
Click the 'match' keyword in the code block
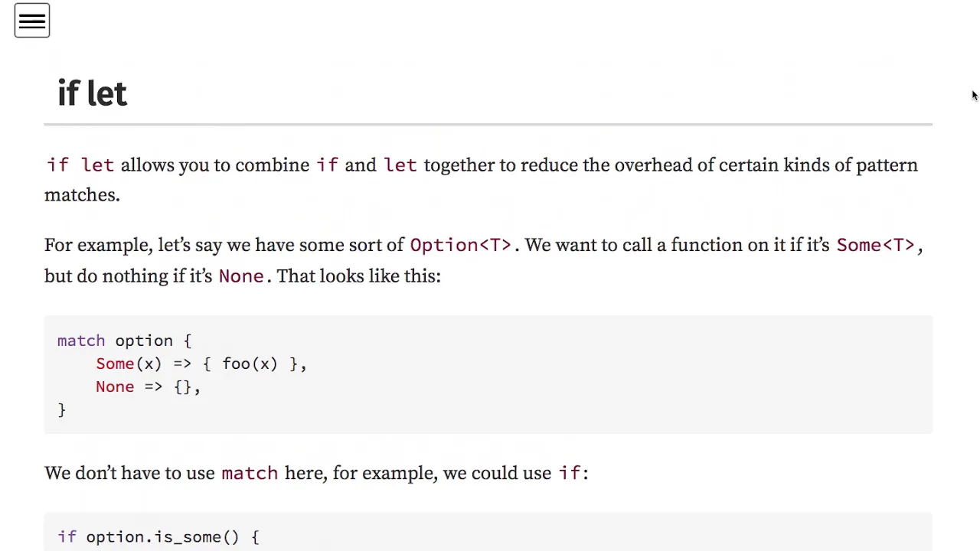pos(81,341)
